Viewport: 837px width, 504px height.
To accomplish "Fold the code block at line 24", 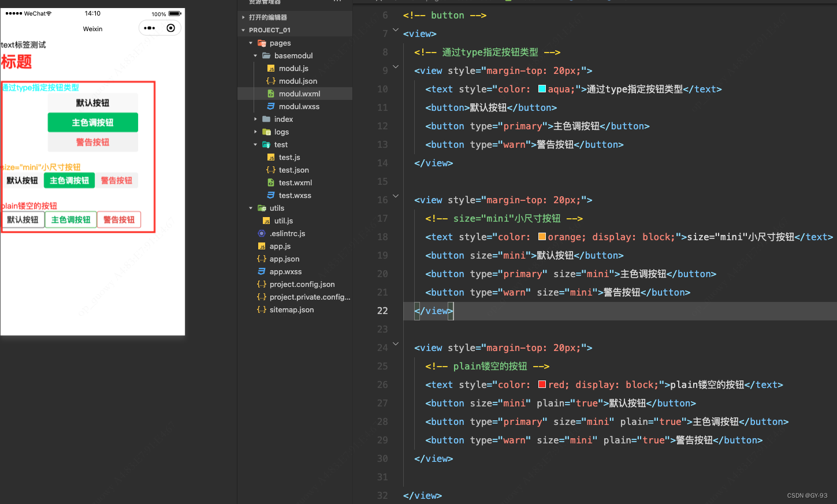I will point(396,344).
